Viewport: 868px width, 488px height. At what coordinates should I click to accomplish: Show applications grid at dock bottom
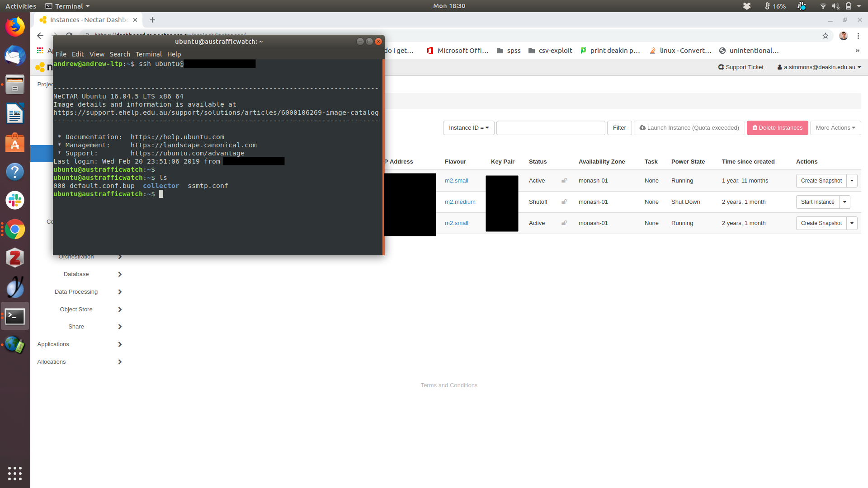click(15, 473)
